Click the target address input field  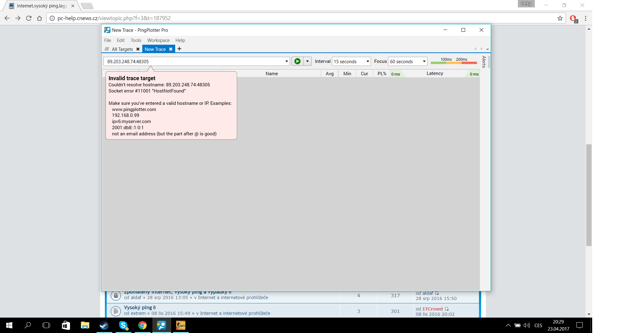tap(194, 61)
